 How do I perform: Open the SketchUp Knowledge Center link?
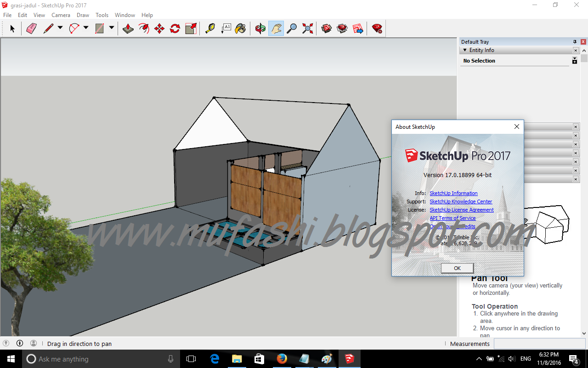(x=461, y=201)
